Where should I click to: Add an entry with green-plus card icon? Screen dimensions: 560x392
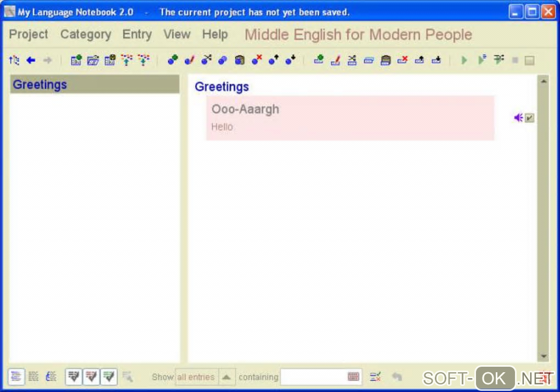tap(318, 60)
